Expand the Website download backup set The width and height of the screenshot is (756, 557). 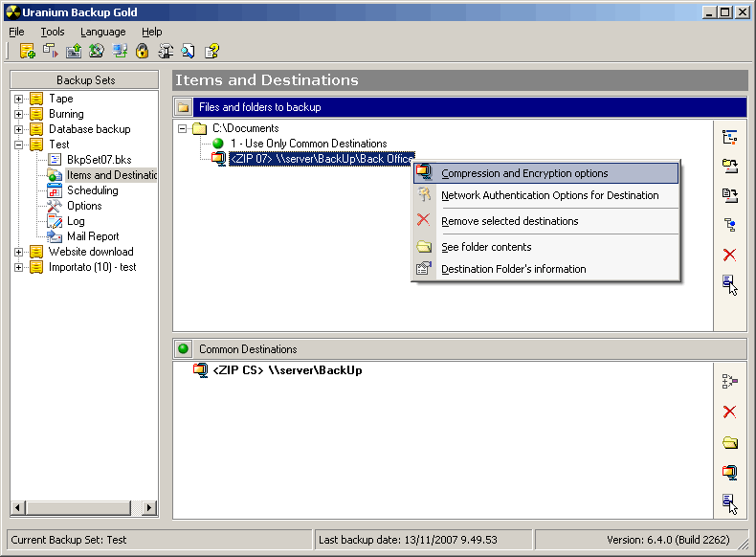click(x=18, y=252)
